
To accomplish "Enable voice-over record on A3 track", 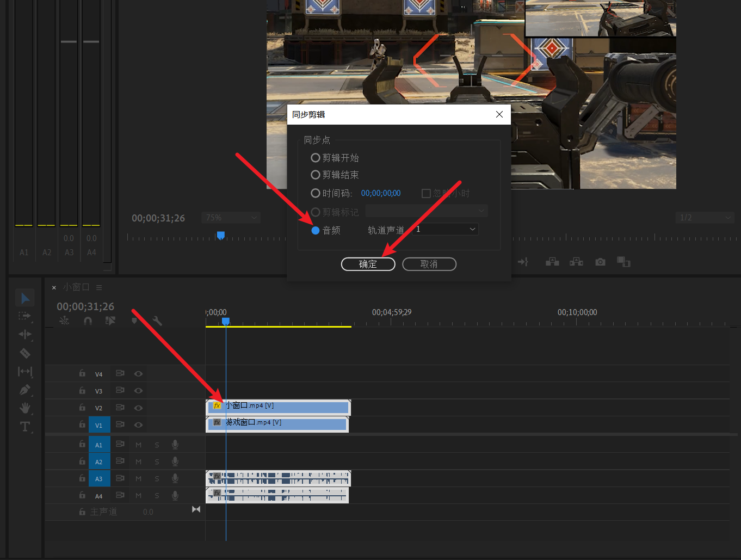I will (175, 478).
